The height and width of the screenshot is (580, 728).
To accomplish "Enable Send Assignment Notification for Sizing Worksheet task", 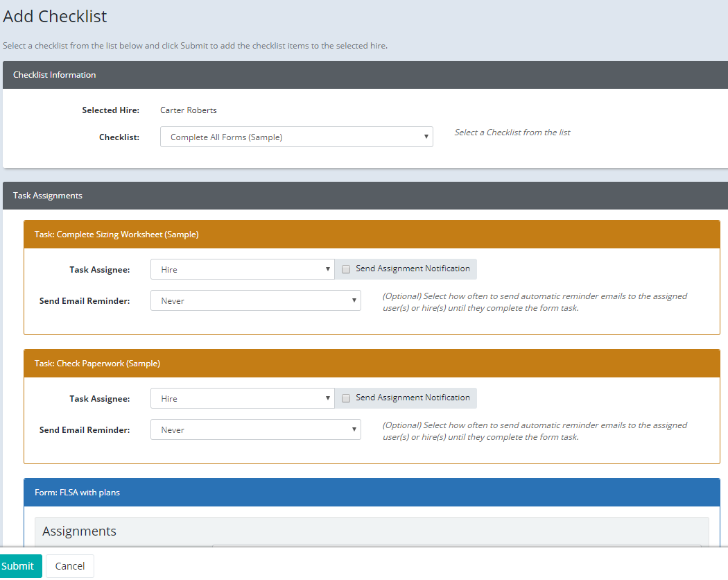I will 346,268.
